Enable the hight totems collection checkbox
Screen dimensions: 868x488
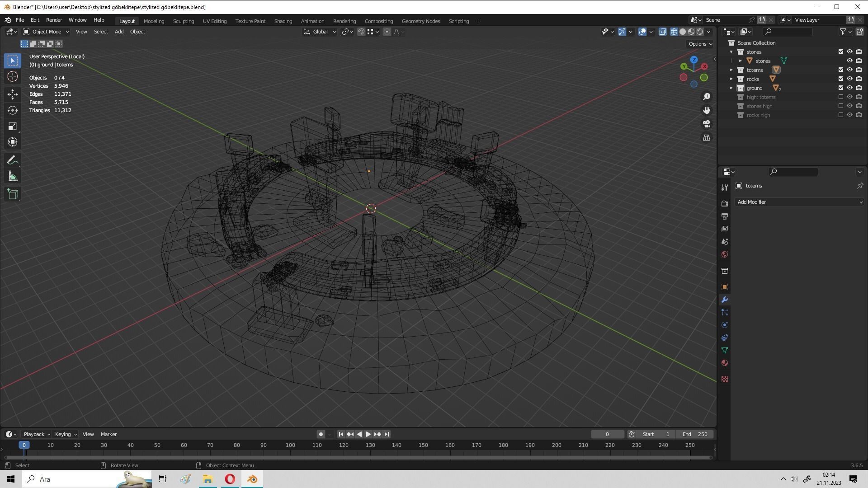pyautogui.click(x=841, y=97)
